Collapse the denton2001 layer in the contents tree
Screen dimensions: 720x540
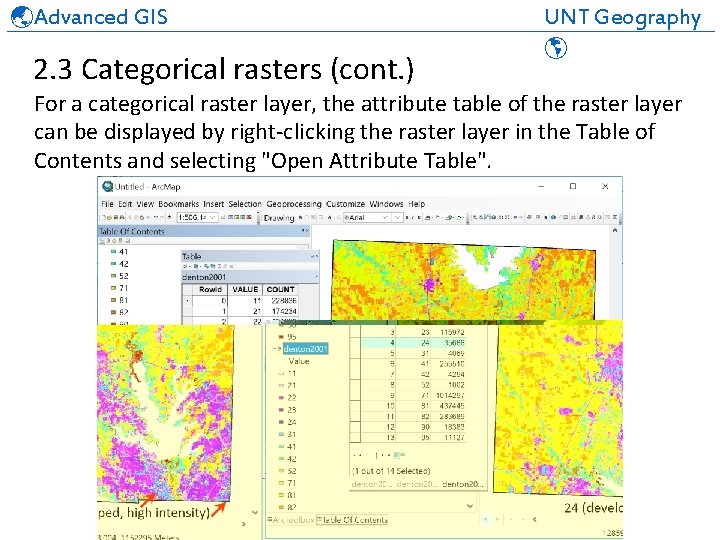coord(276,349)
